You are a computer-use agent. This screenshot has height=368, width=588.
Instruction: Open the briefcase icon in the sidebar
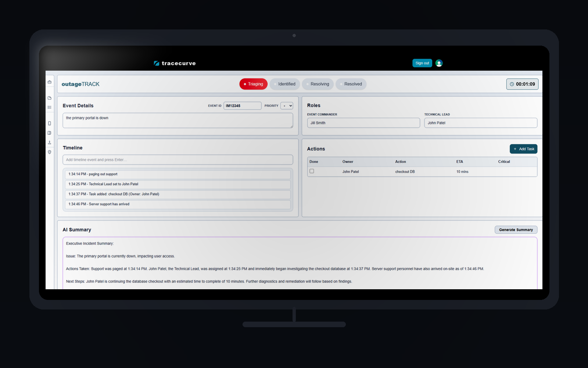pos(50,82)
